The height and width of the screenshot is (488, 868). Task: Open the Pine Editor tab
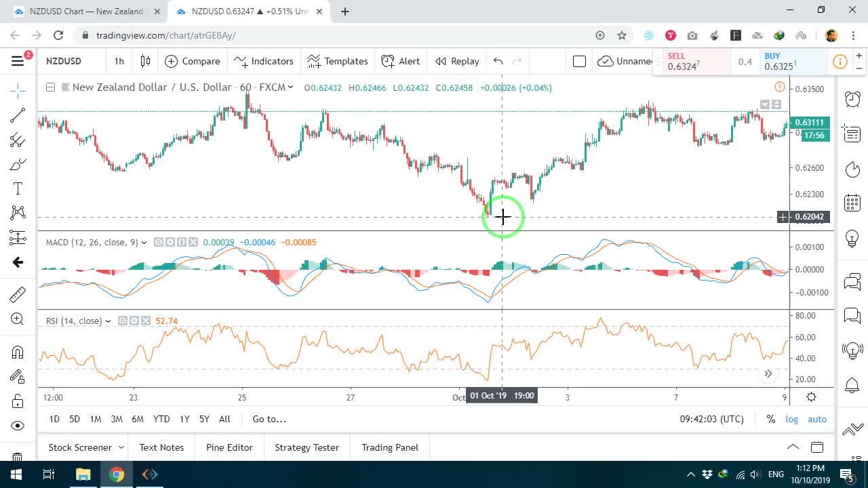pos(229,447)
